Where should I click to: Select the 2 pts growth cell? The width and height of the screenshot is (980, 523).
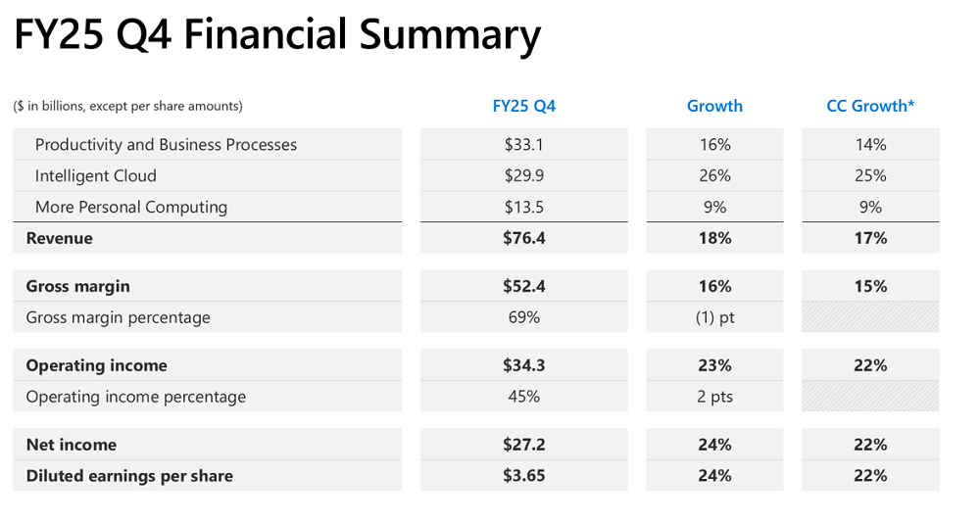pos(714,398)
